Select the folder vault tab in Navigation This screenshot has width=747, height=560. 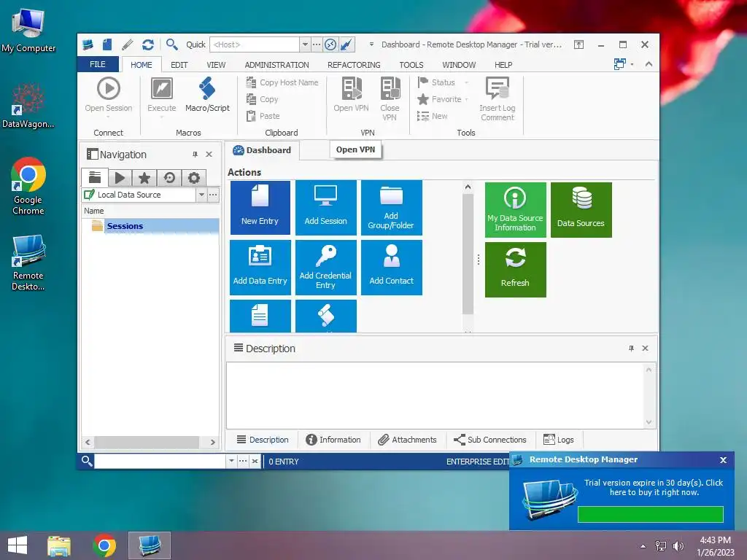coord(95,178)
